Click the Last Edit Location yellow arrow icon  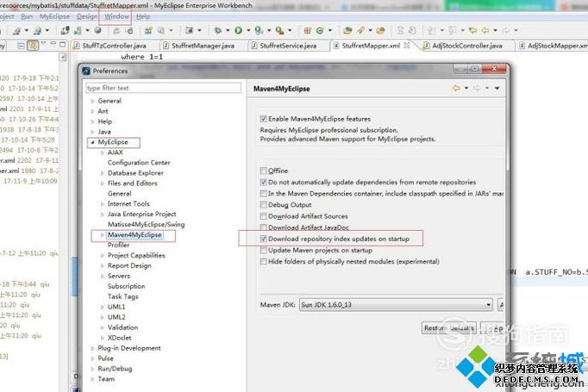tap(472, 30)
